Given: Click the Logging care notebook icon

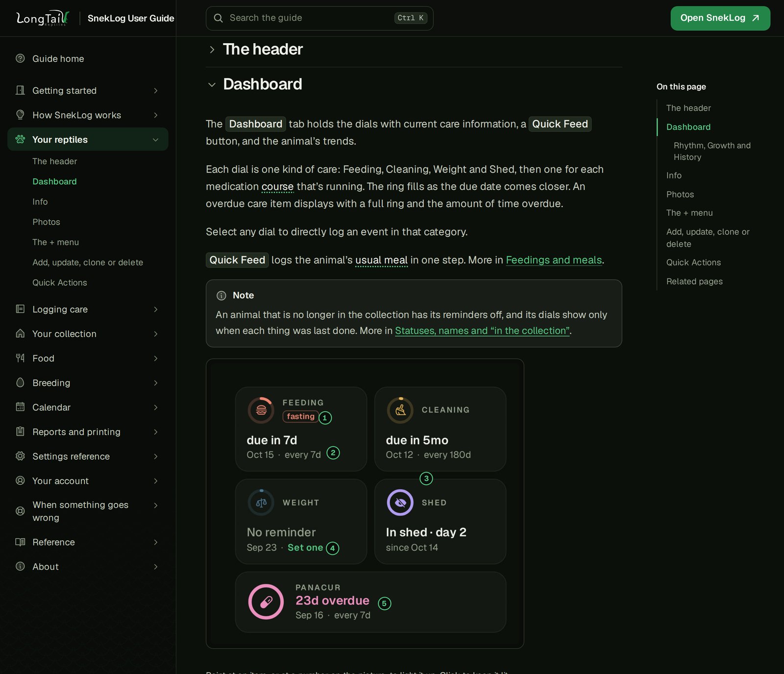Looking at the screenshot, I should pos(20,309).
